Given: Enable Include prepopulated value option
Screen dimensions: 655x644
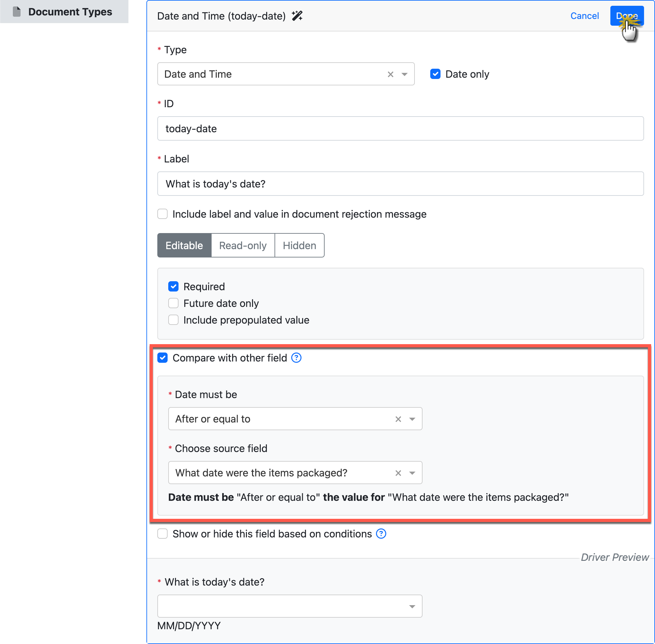Looking at the screenshot, I should [174, 320].
